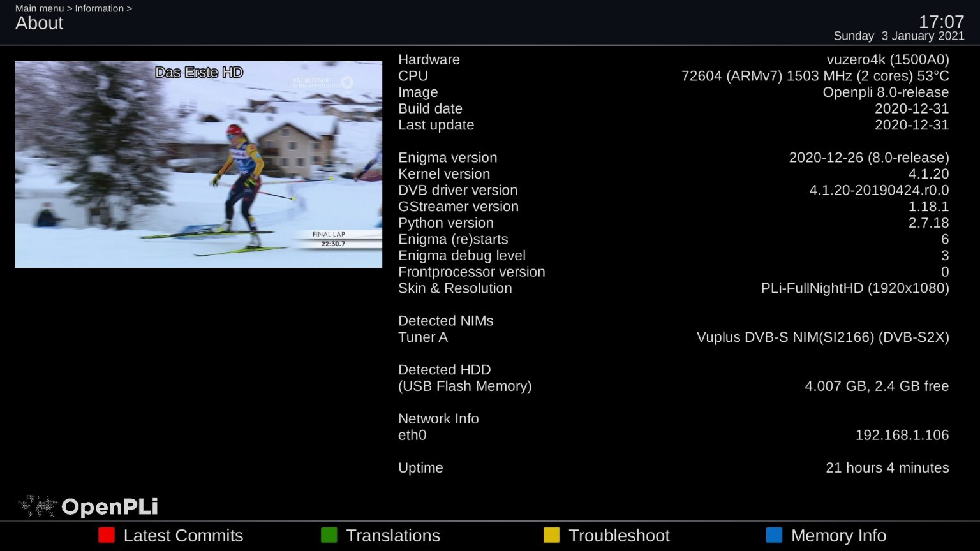Select the Hardware vuzero4k row
Image resolution: width=980 pixels, height=551 pixels.
point(673,59)
